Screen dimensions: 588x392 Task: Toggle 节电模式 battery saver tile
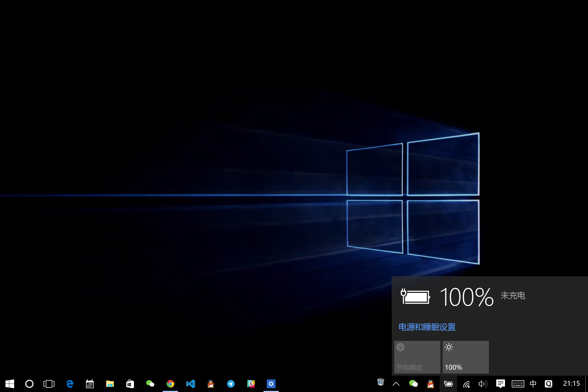click(416, 357)
